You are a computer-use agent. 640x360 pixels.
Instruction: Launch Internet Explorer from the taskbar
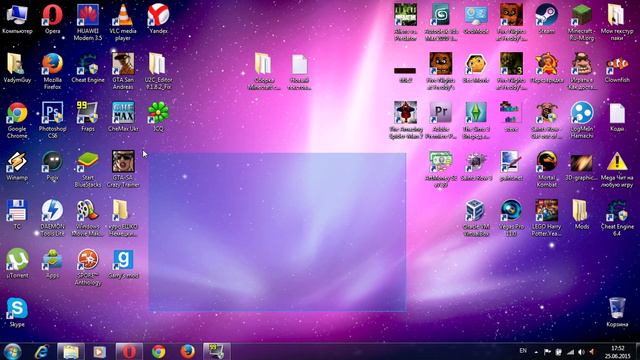coord(41,351)
